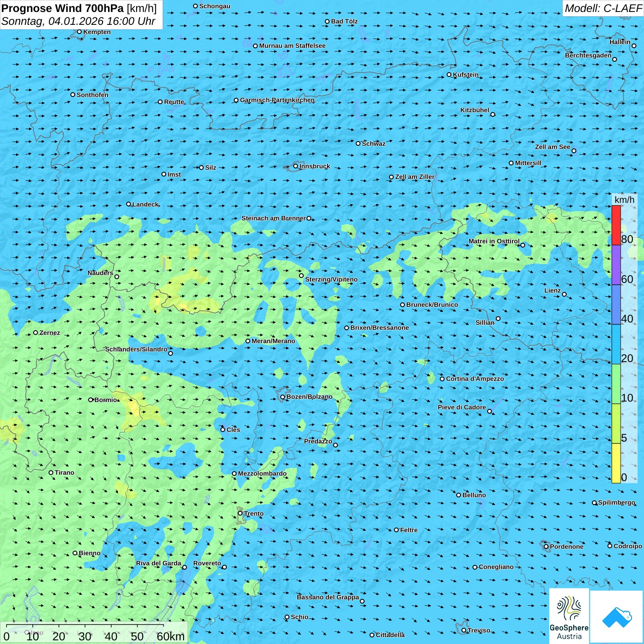Viewport: 644px width, 644px height.
Task: Choose the light blue 20–40 legend color
Action: [x=616, y=345]
